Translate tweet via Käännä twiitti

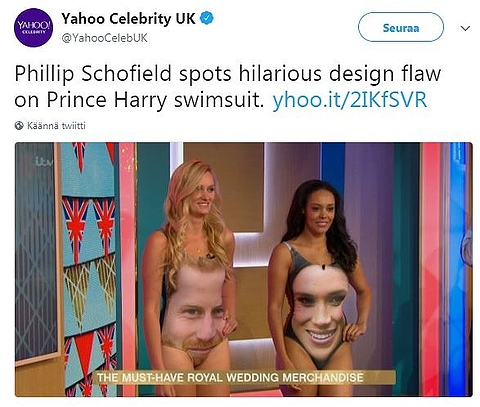pyautogui.click(x=56, y=125)
